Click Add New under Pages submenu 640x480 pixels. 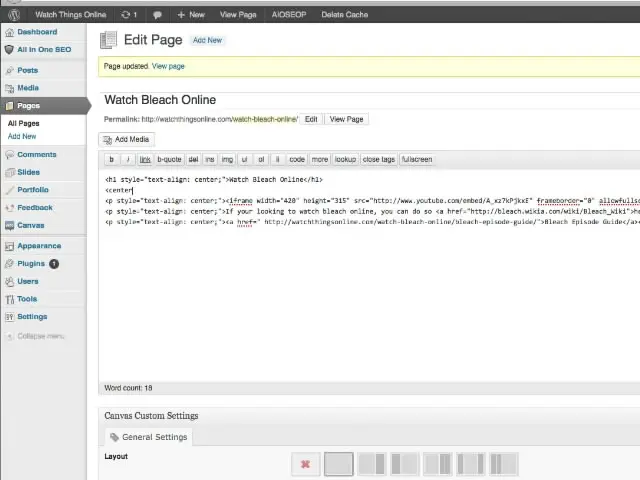[22, 136]
